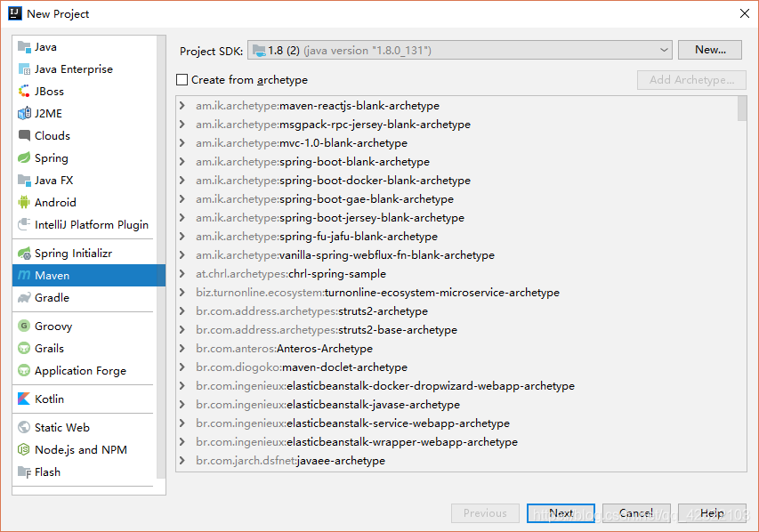Select the struts2-archetype row

pos(457,311)
